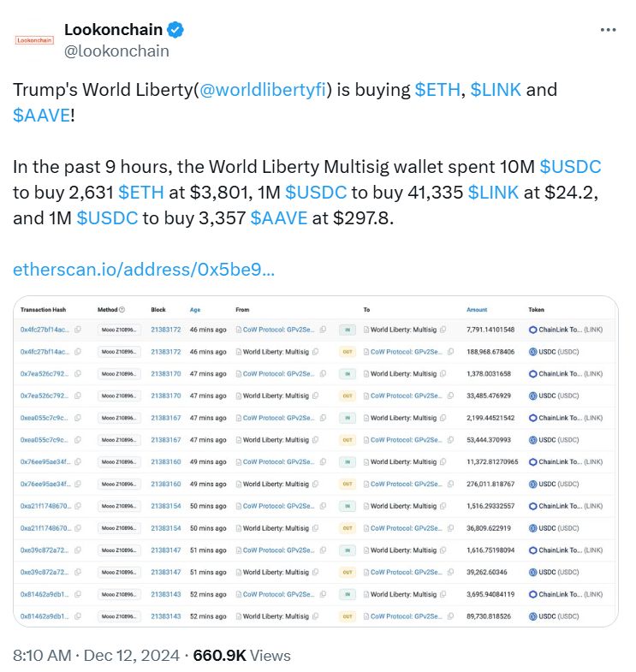Open the Etherscan transactions screenshot thumbnail
636x672 pixels.
(315, 462)
